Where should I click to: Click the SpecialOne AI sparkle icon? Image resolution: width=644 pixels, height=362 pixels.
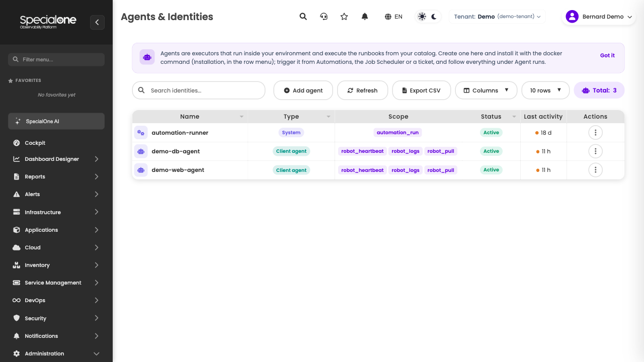pos(18,121)
